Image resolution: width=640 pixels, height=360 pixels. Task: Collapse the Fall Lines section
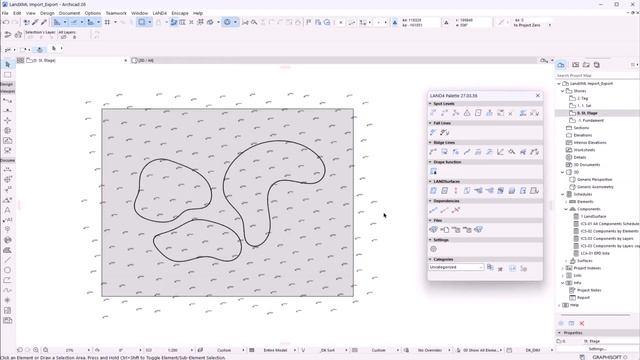coord(430,123)
